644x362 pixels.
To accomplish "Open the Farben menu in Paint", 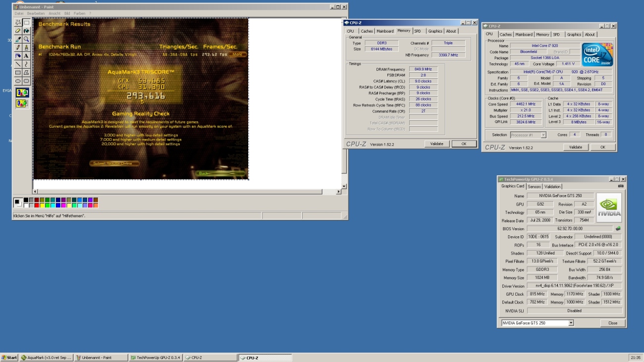I will tap(79, 13).
